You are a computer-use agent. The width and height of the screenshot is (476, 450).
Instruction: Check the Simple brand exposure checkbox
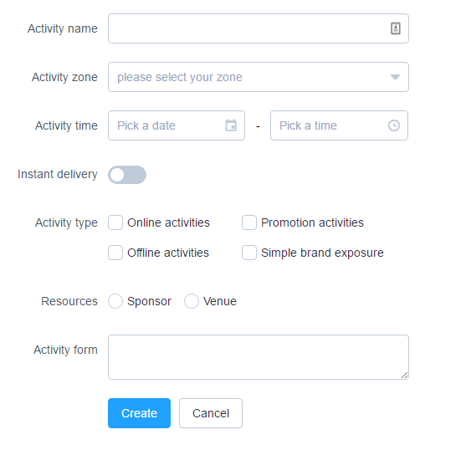249,253
